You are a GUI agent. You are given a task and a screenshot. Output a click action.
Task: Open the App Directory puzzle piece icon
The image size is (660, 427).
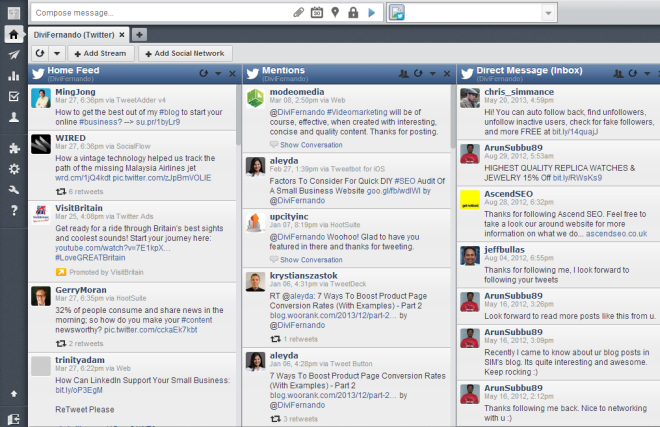pos(14,148)
